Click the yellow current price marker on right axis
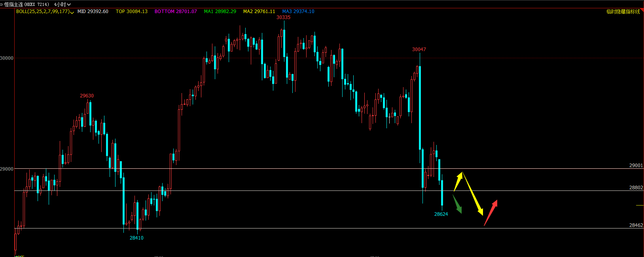 [640, 205]
